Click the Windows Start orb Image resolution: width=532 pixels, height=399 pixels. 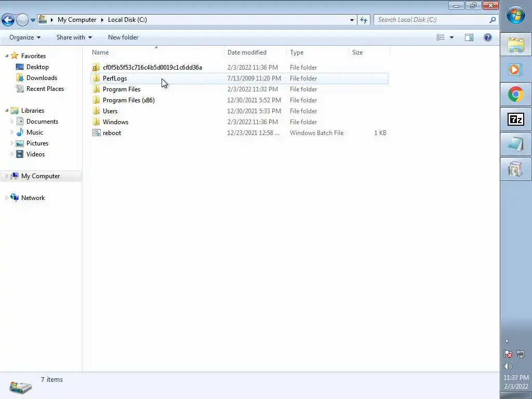tap(516, 15)
